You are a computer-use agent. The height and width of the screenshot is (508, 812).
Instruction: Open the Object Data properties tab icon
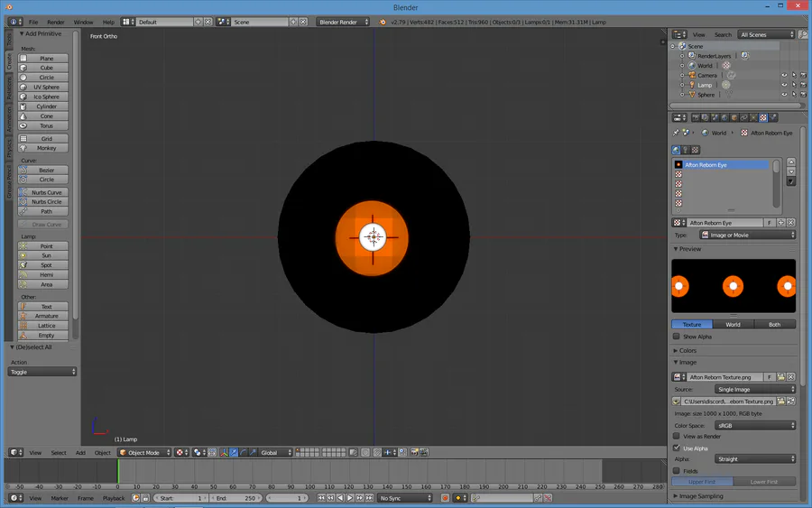point(754,118)
